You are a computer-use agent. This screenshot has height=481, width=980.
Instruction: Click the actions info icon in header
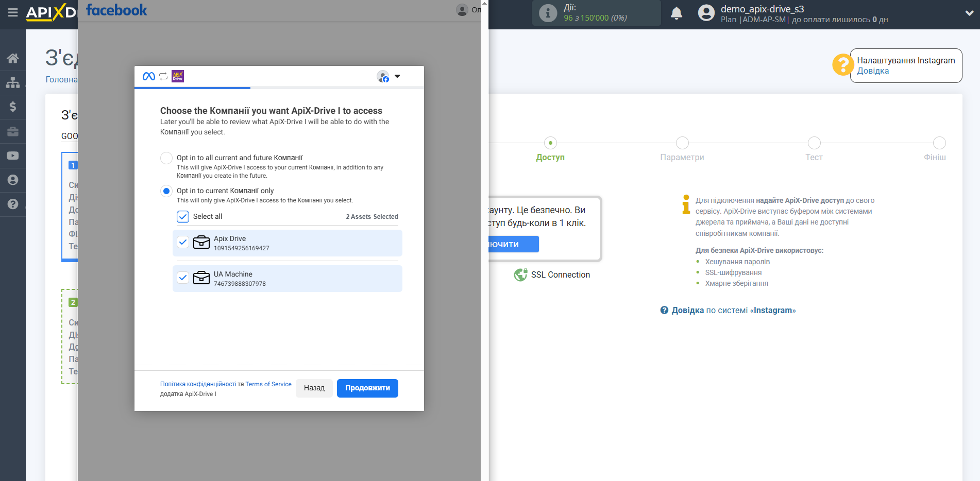[548, 13]
